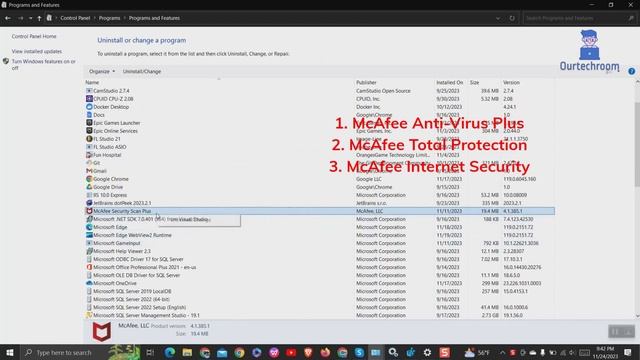Select the Microsoft GameInput row

(x=320, y=243)
